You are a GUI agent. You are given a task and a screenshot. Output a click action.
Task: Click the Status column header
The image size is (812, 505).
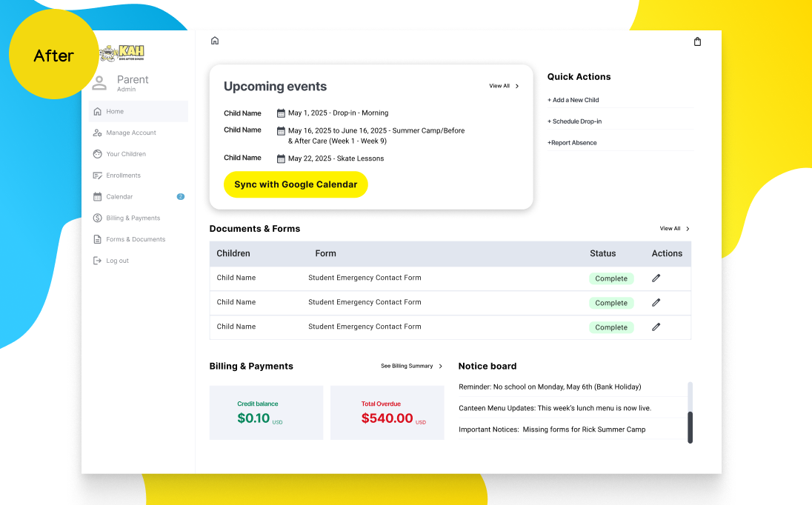(603, 253)
